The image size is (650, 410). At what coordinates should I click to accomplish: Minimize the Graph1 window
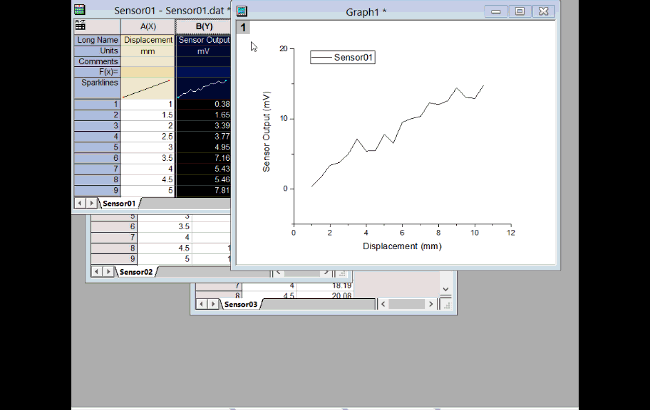496,12
